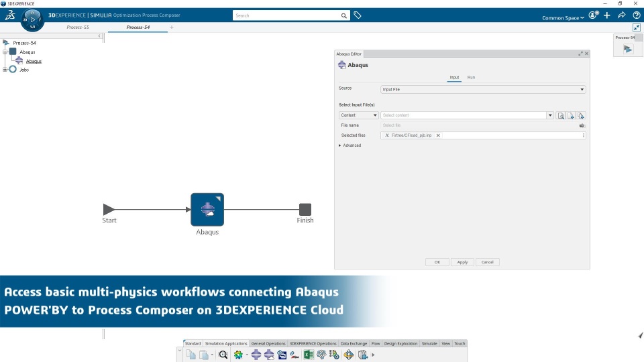The height and width of the screenshot is (362, 644).
Task: Click the green gear adapter icon
Action: (x=238, y=355)
